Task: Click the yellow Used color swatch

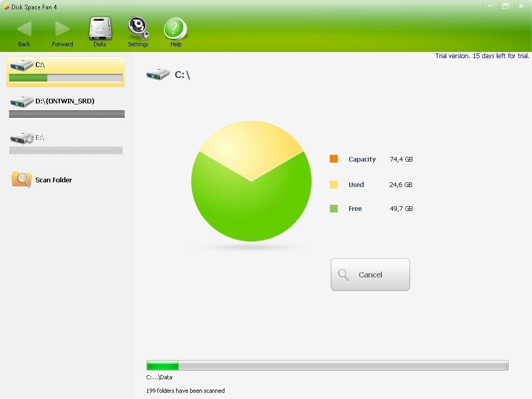Action: tap(334, 184)
